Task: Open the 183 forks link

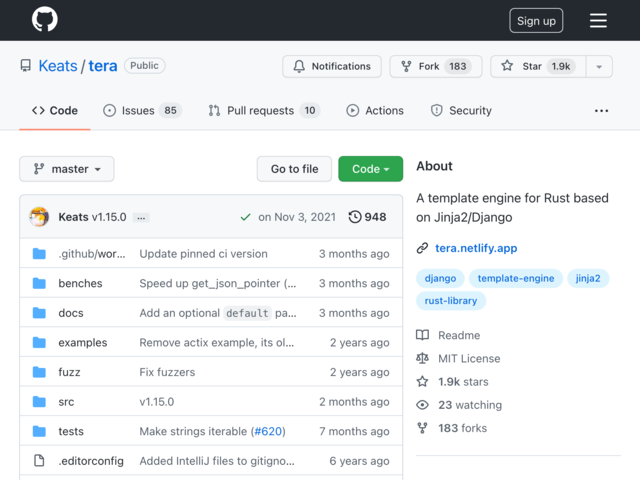Action: tap(462, 428)
